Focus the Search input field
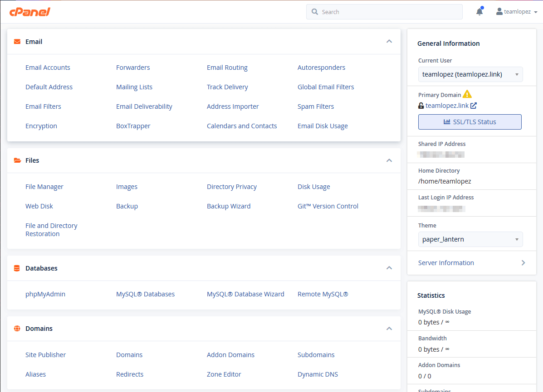The width and height of the screenshot is (543, 392). (384, 12)
